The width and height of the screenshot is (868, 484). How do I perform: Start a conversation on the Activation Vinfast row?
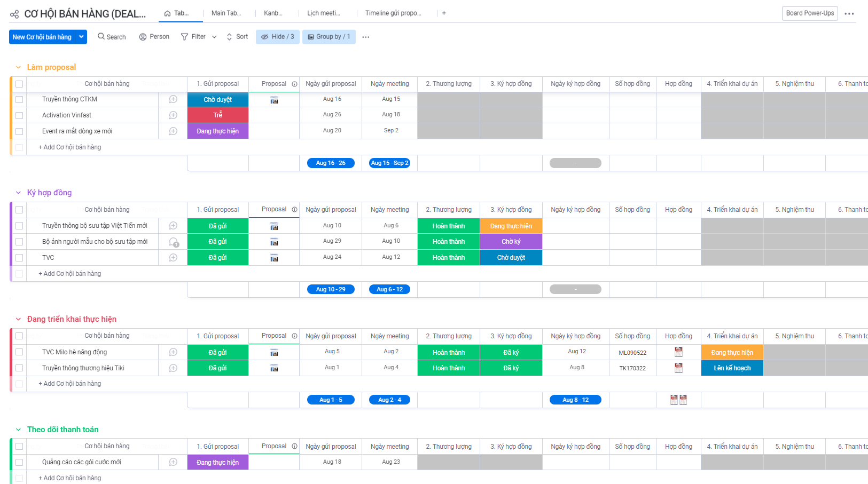172,115
